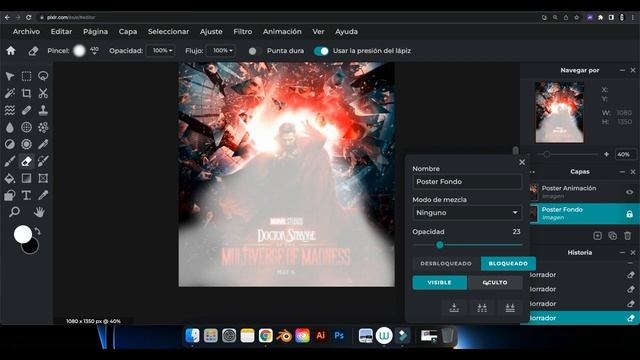Collapse the Historia panel
Screen dimensions: 640x360
[x=622, y=253]
